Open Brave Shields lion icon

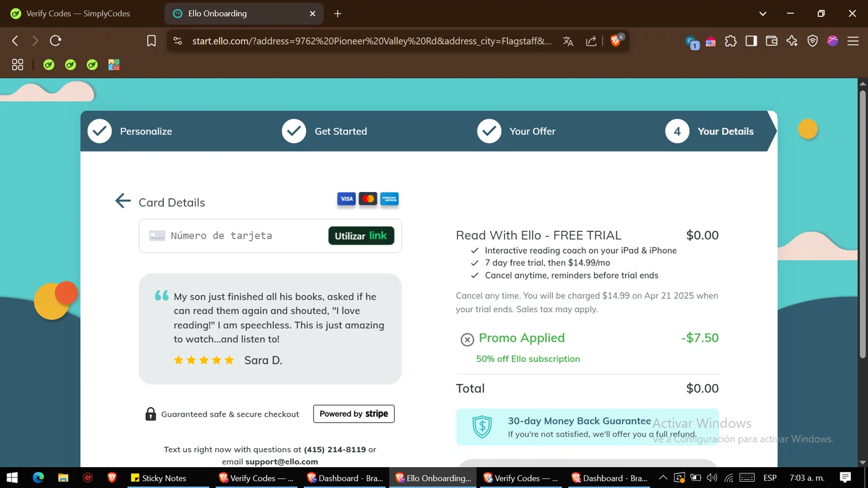616,40
